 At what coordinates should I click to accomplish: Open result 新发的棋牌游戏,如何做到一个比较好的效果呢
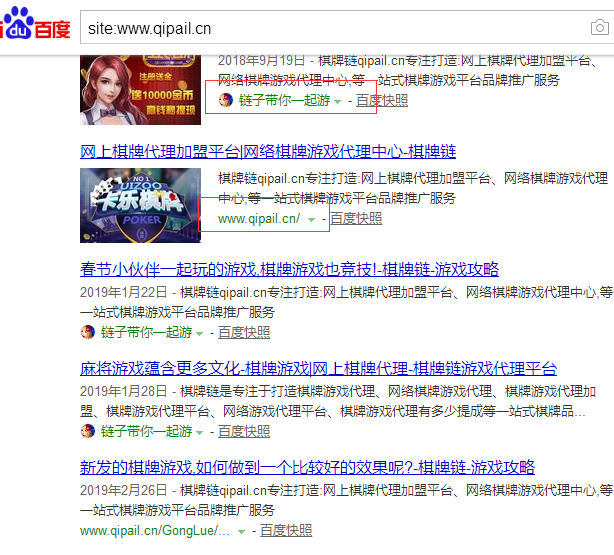tap(307, 467)
